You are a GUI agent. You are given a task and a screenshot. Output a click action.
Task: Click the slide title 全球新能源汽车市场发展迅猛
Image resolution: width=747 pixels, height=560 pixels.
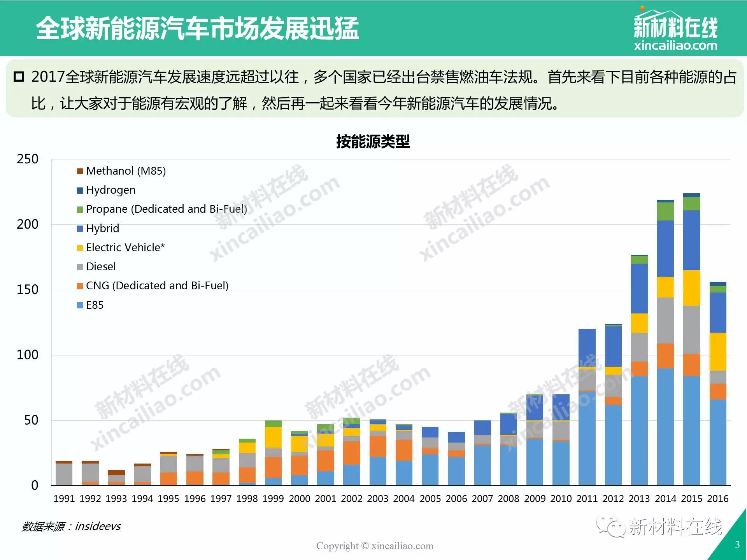[197, 28]
